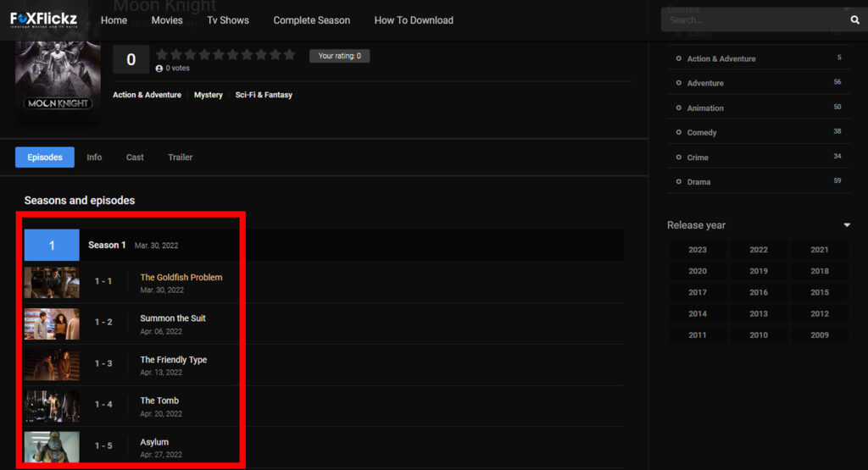The image size is (868, 470).
Task: Open the Complete Season menu item
Action: tap(312, 20)
